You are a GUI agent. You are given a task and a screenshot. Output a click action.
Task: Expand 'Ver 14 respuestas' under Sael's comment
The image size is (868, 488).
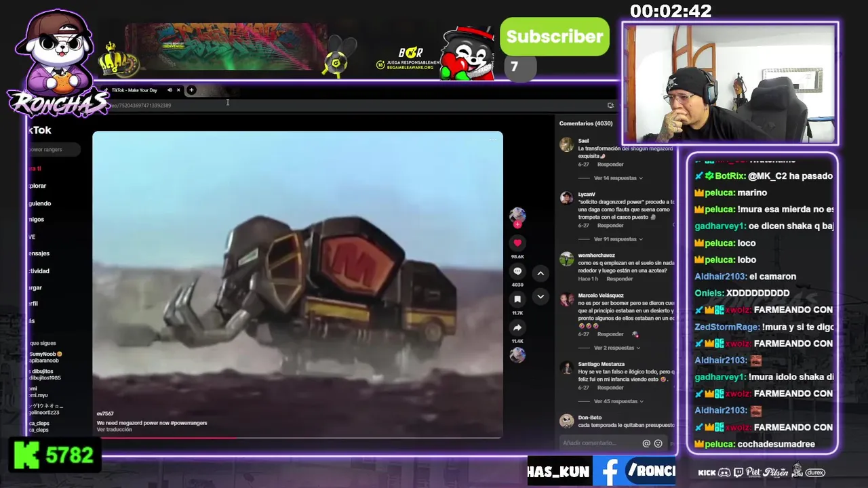pyautogui.click(x=618, y=178)
